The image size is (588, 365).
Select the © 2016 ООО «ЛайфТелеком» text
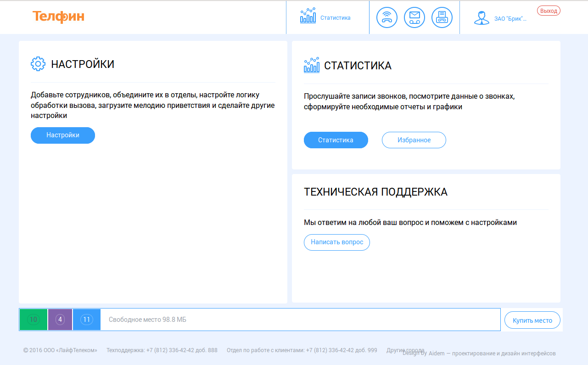tap(60, 350)
